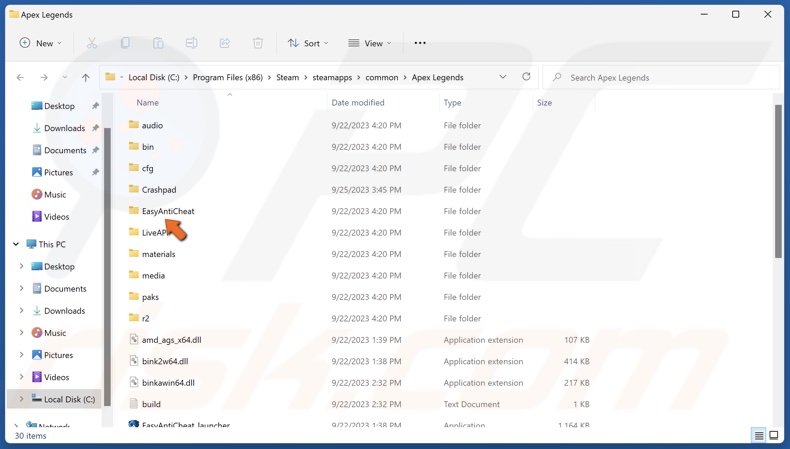790x449 pixels.
Task: Click the Share icon in toolbar
Action: pyautogui.click(x=225, y=43)
